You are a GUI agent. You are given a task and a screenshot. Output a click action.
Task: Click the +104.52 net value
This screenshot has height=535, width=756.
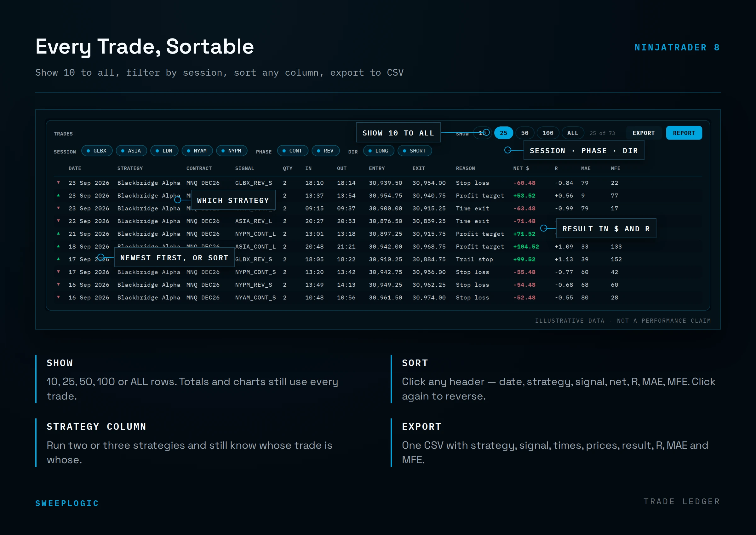tap(526, 246)
